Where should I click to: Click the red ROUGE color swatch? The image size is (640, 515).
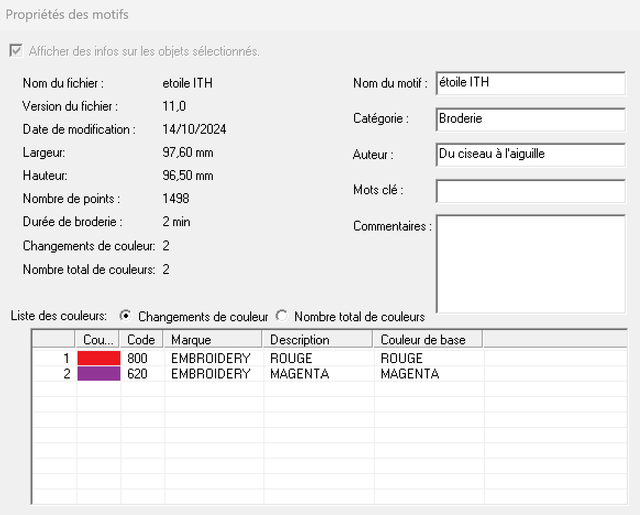(x=99, y=358)
